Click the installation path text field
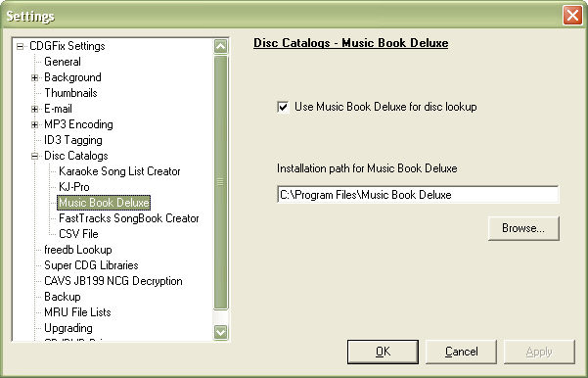Image resolution: width=588 pixels, height=378 pixels. click(418, 195)
